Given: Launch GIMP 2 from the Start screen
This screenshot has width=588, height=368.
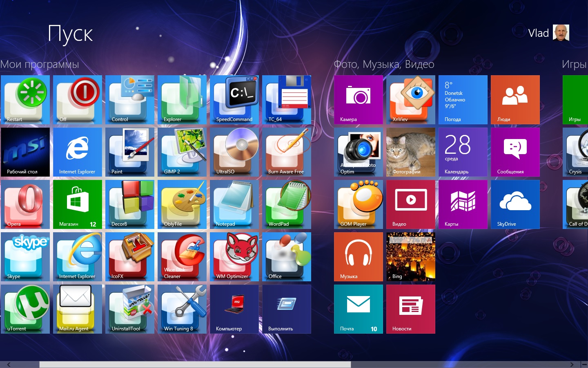Looking at the screenshot, I should (182, 152).
